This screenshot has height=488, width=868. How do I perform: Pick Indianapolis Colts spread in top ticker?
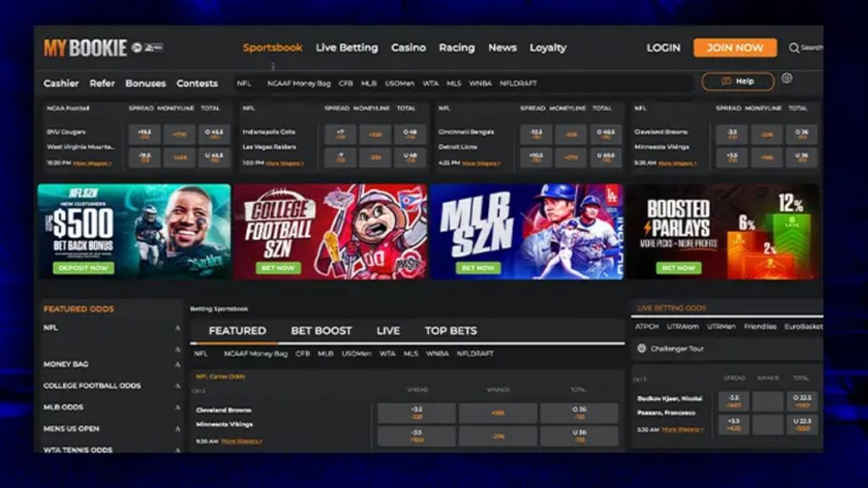(x=341, y=135)
